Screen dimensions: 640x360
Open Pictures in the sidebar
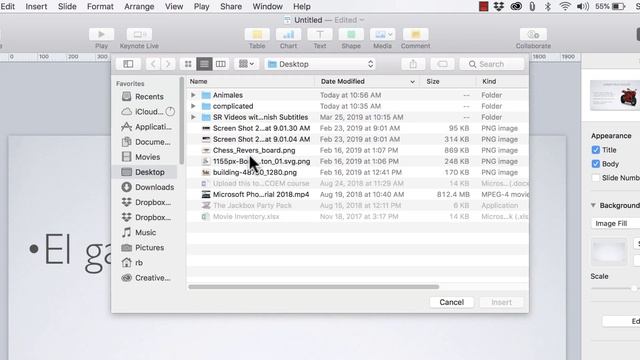[x=143, y=248]
